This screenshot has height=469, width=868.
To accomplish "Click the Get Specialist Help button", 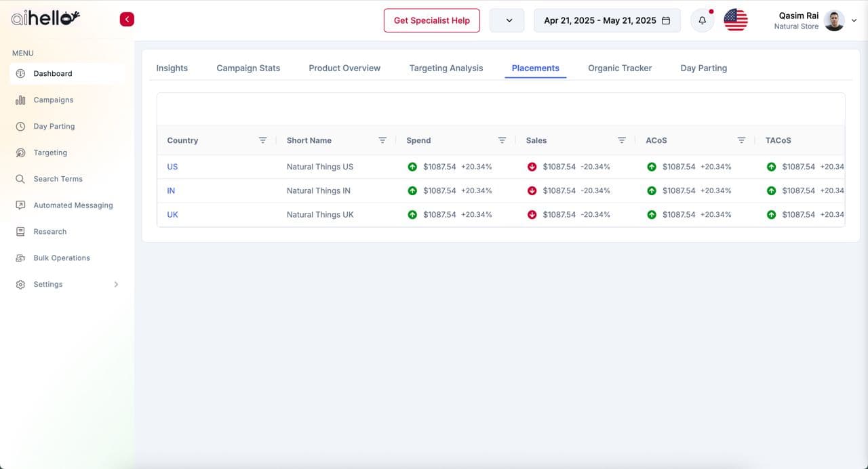I will click(x=431, y=20).
